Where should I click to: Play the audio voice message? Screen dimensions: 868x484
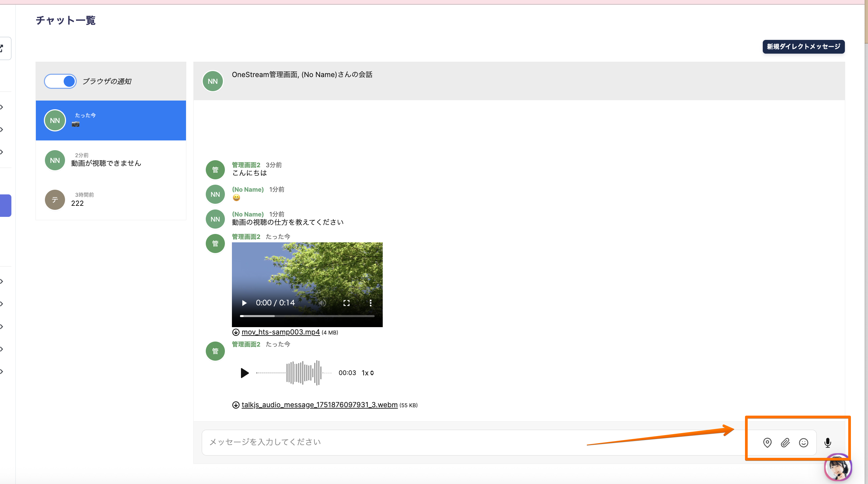click(245, 373)
